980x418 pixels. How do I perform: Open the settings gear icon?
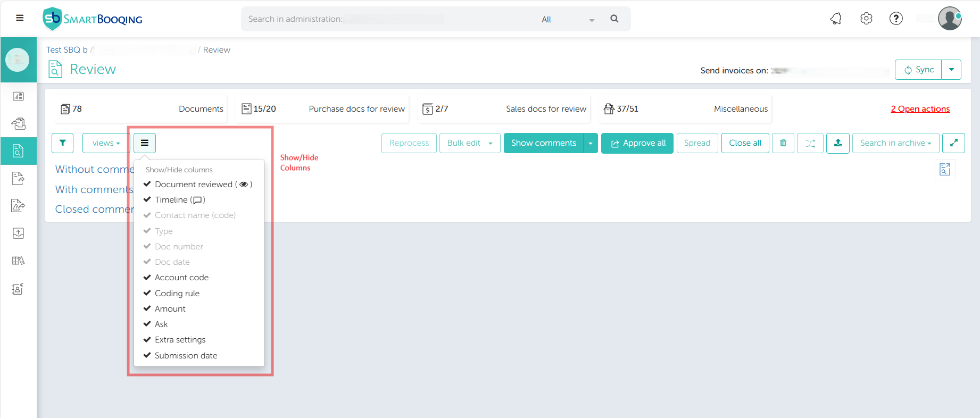866,19
